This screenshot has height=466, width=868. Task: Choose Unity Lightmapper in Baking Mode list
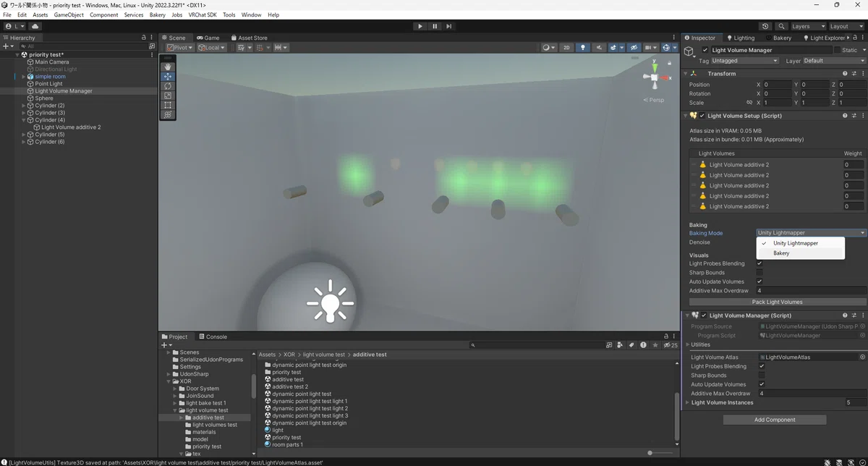point(800,243)
